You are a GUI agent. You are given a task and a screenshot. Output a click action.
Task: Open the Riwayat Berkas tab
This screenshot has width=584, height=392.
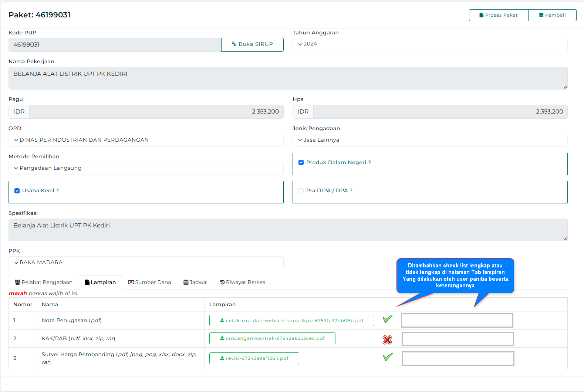[242, 282]
